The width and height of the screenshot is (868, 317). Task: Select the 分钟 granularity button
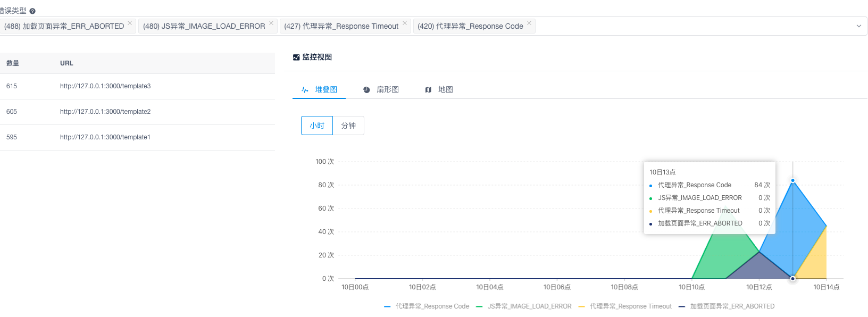(348, 126)
